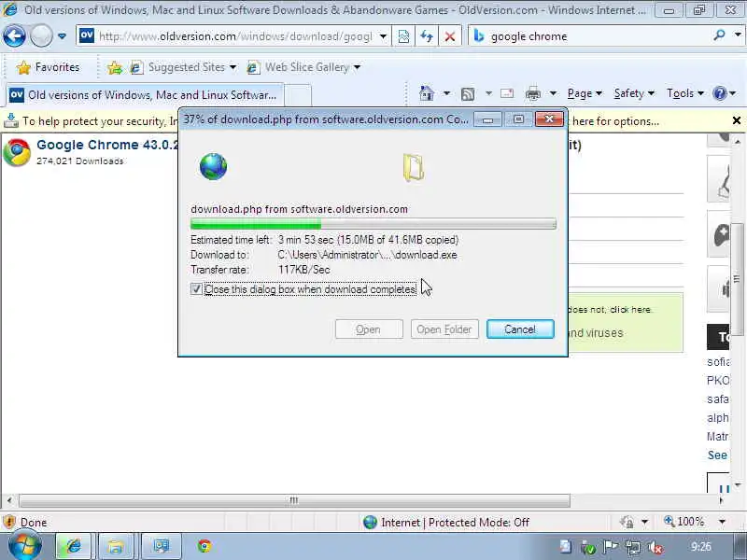747x560 pixels.
Task: Click the oldversion.com address bar URL
Action: tap(235, 36)
